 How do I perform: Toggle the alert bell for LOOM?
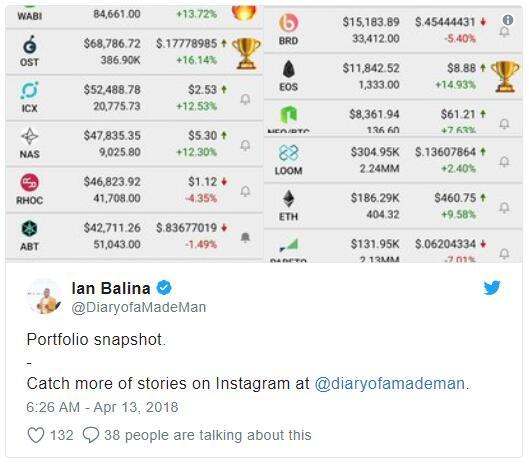click(504, 162)
